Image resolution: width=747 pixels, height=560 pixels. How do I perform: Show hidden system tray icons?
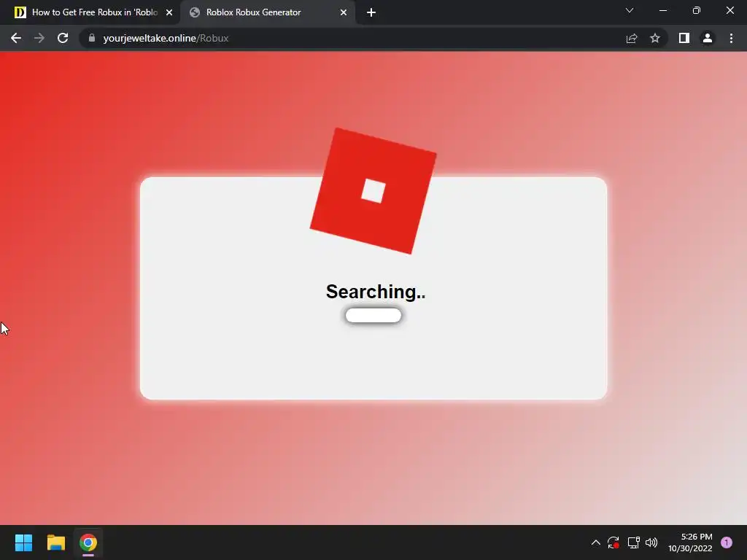[x=595, y=542]
